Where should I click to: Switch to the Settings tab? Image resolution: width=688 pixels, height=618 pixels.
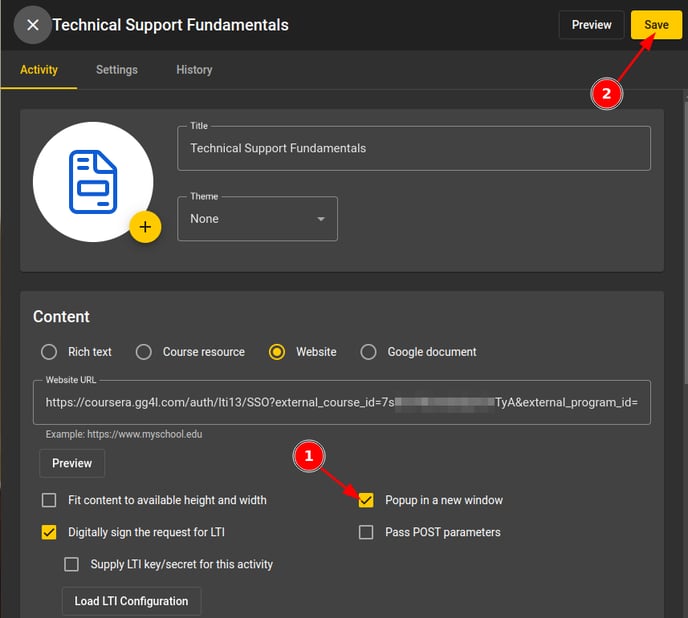(117, 70)
